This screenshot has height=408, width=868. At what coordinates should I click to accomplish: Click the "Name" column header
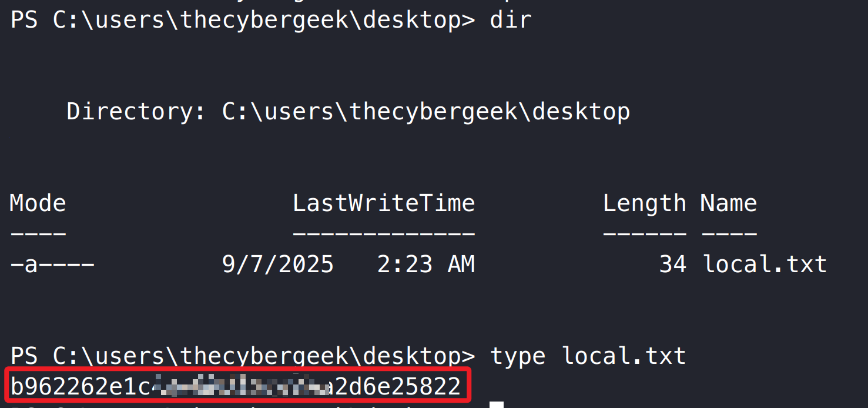728,203
